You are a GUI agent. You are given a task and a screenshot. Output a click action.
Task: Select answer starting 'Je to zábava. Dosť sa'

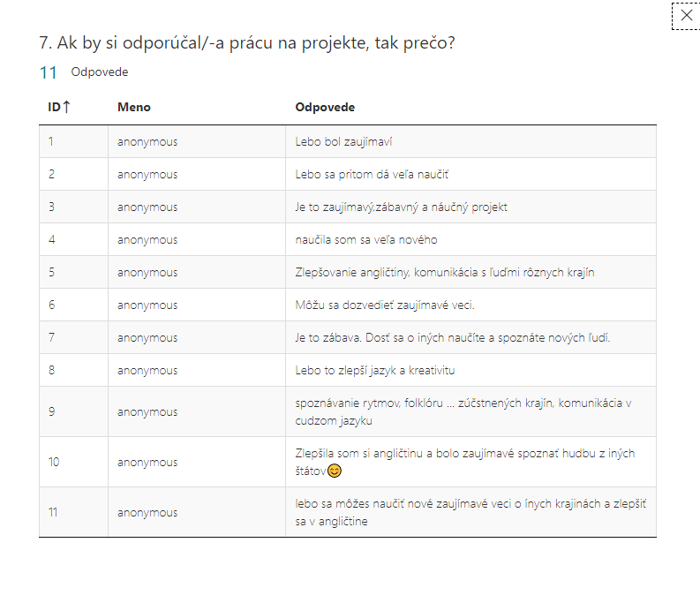[x=453, y=337]
